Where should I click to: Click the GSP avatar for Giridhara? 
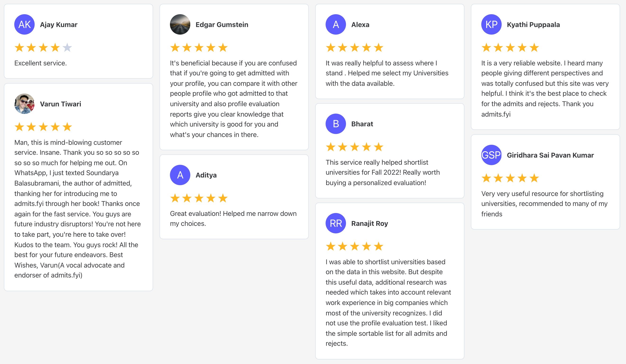click(491, 155)
